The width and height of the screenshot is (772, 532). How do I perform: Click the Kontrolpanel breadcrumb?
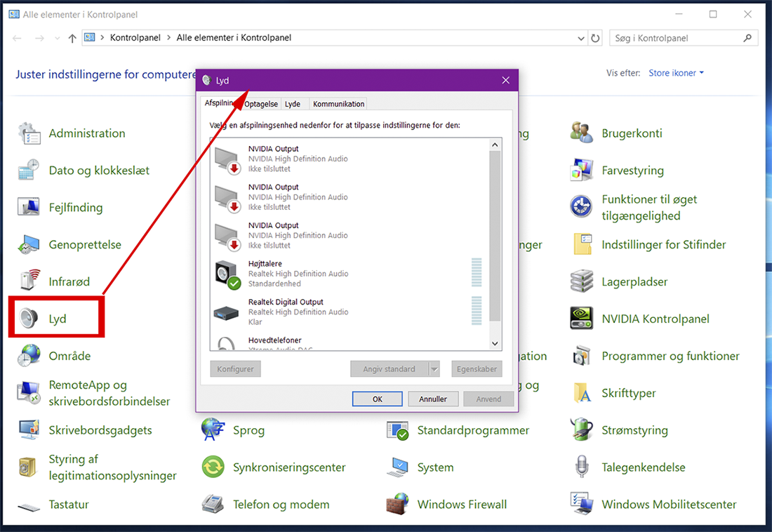[x=135, y=37]
